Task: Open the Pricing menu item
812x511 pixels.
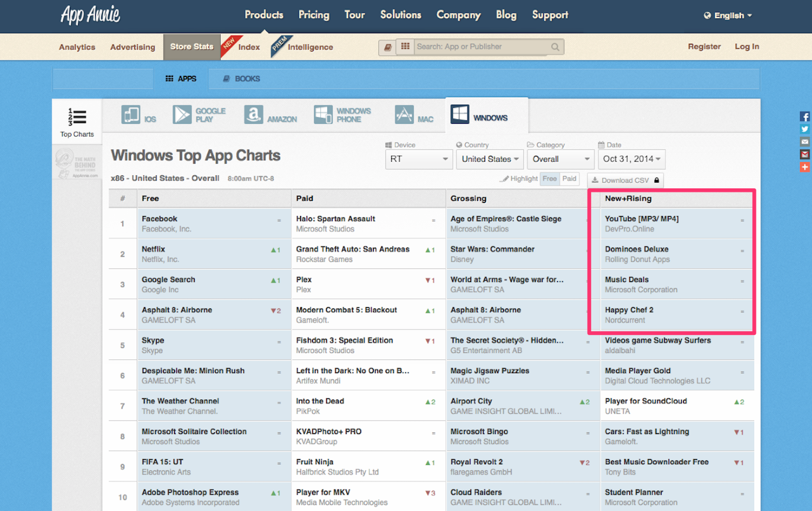Action: pyautogui.click(x=314, y=15)
